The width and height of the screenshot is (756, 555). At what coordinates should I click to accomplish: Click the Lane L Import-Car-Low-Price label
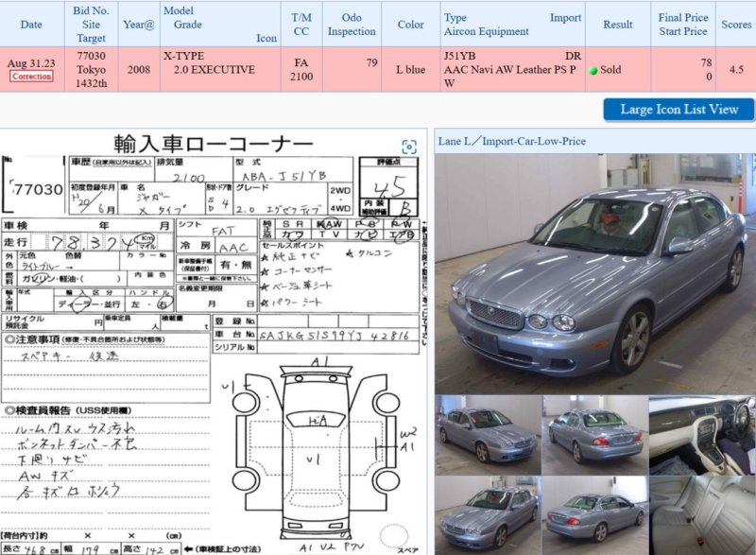pyautogui.click(x=511, y=141)
